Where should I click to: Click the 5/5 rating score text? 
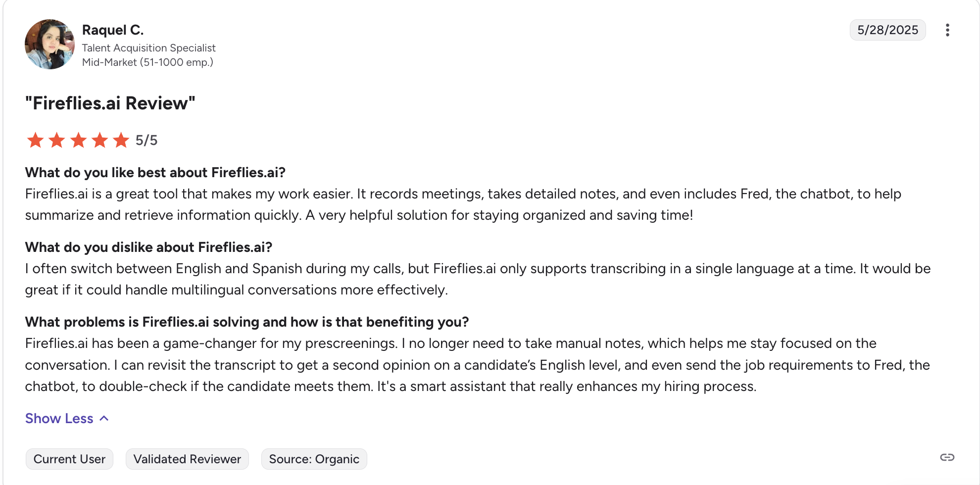click(x=147, y=141)
